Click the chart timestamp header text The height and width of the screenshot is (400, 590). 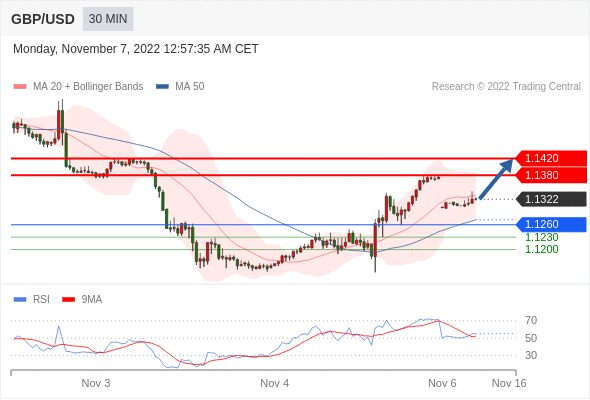(136, 49)
